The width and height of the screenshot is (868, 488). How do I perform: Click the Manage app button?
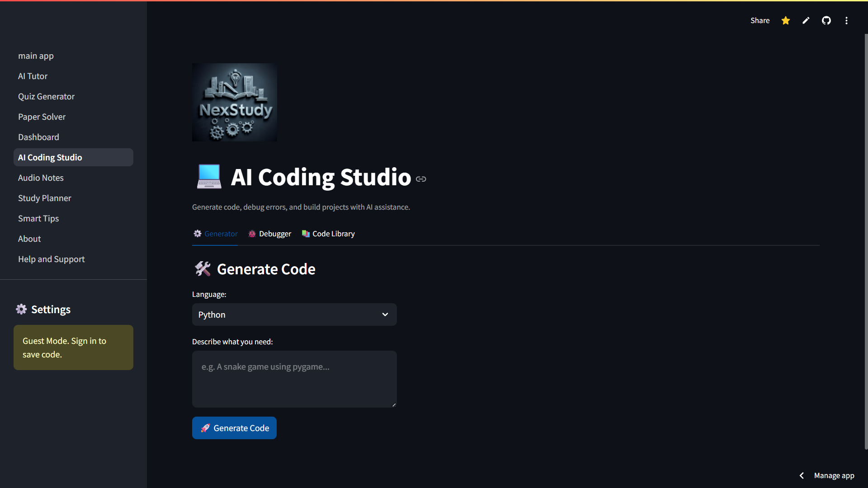834,475
